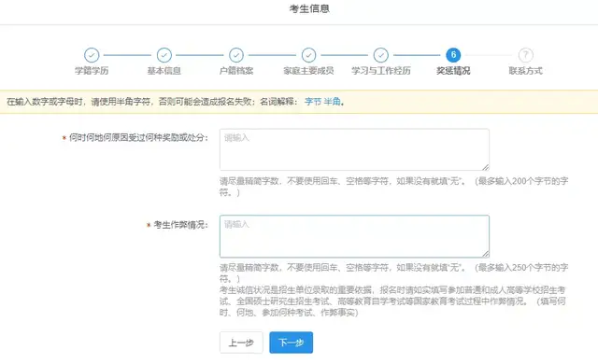Click resize handle of rewards textarea
This screenshot has height=364, width=598.
pos(486,167)
